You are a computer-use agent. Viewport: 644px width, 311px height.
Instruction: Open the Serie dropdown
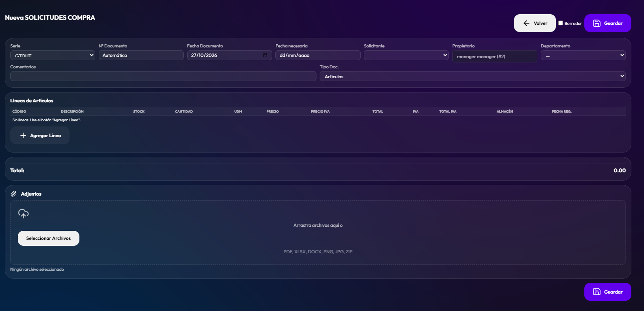53,55
